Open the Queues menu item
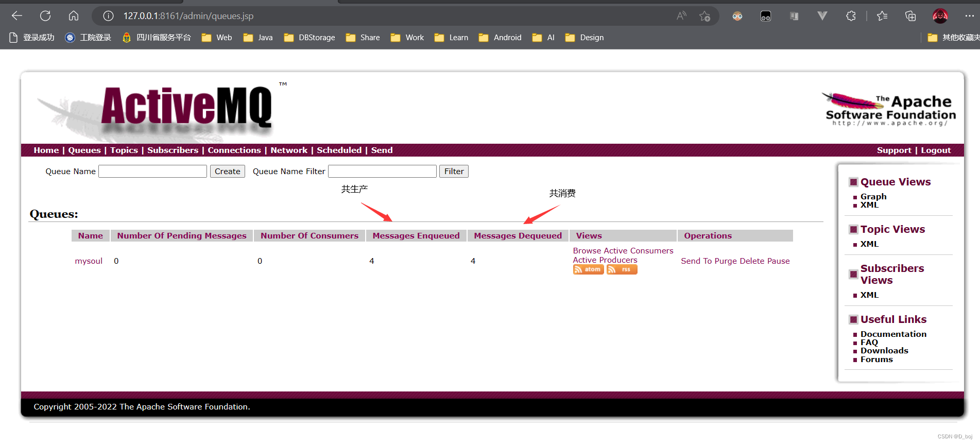This screenshot has height=444, width=980. click(x=84, y=150)
